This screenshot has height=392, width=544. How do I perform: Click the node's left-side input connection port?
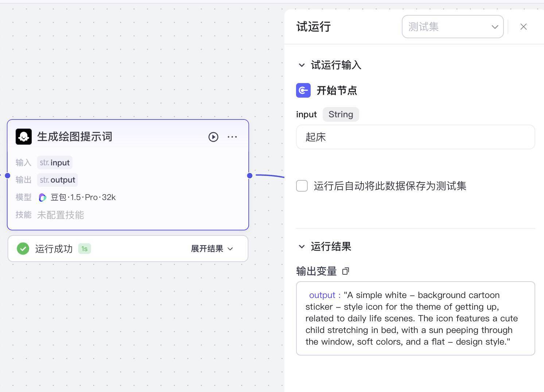click(x=7, y=176)
